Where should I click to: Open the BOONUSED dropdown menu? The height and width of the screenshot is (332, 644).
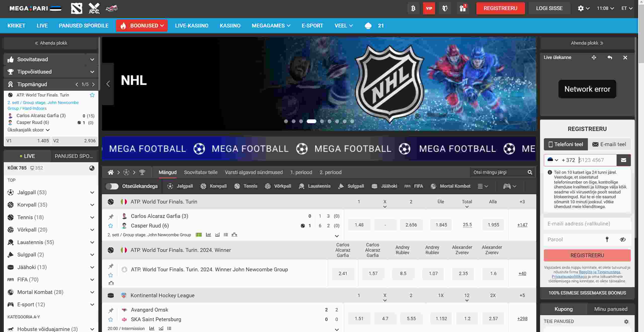[142, 26]
